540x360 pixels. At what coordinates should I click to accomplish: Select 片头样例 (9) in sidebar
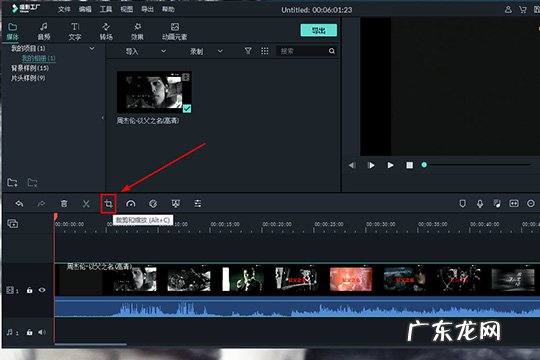pyautogui.click(x=28, y=78)
